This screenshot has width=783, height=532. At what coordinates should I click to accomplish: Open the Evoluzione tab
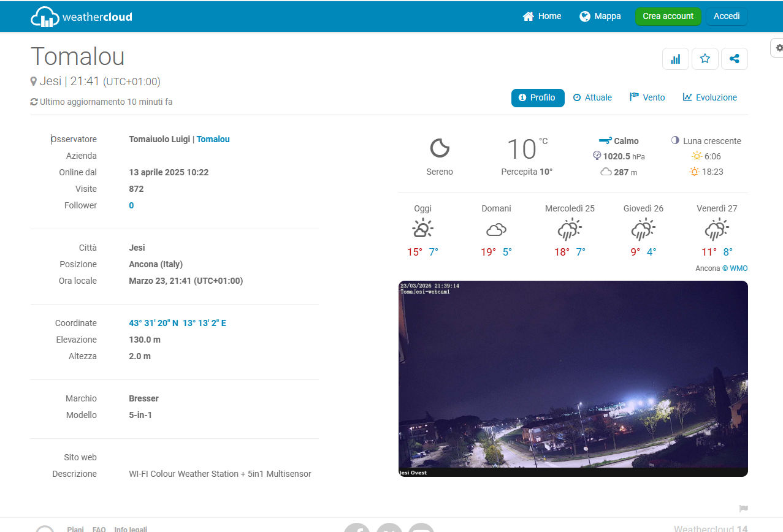[709, 98]
